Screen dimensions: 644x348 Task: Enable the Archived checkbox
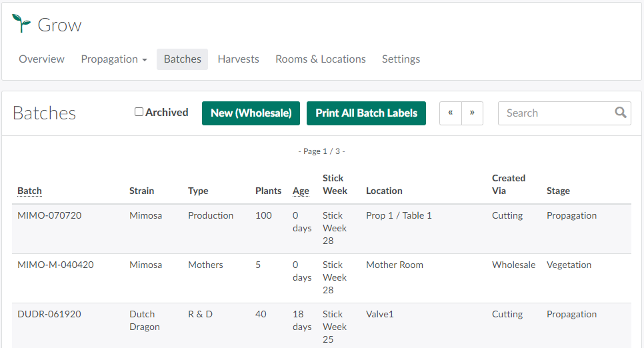point(139,112)
